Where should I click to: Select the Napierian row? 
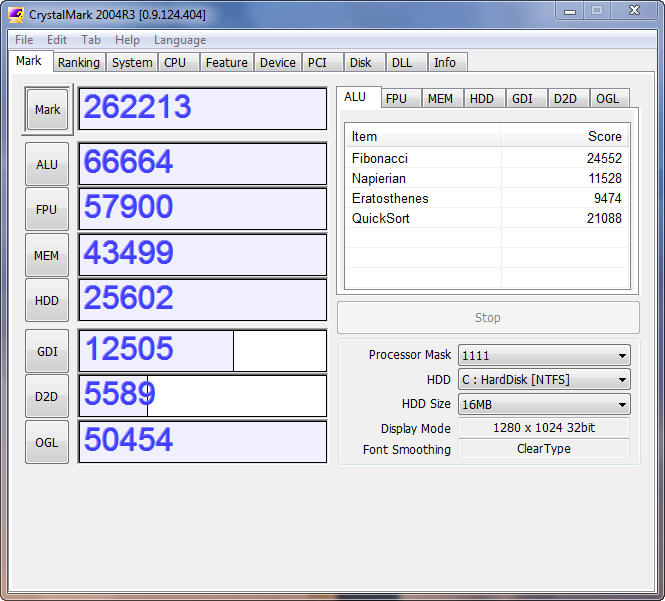(487, 178)
